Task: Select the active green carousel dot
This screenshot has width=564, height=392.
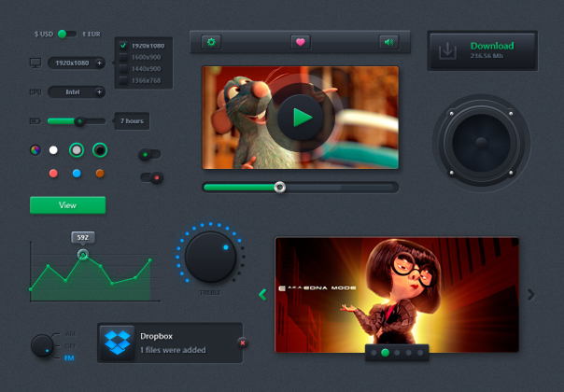Action: coord(385,353)
